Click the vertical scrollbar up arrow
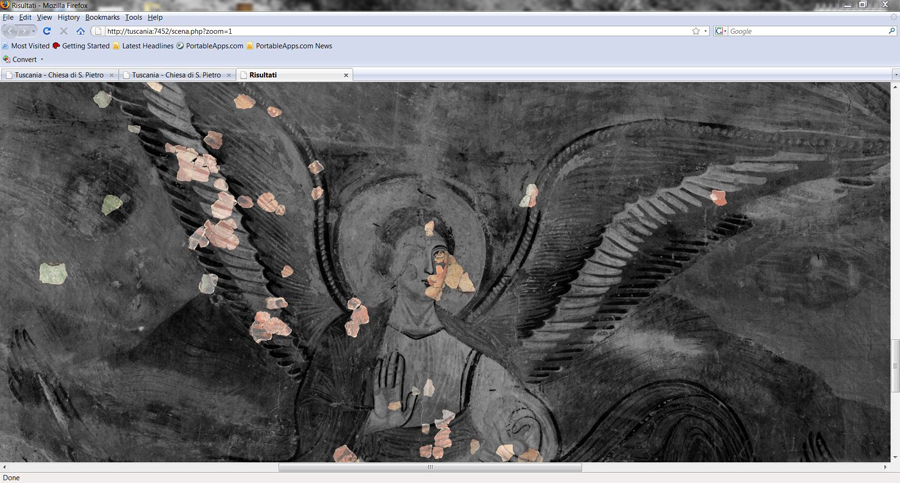This screenshot has height=483, width=900. click(x=895, y=87)
